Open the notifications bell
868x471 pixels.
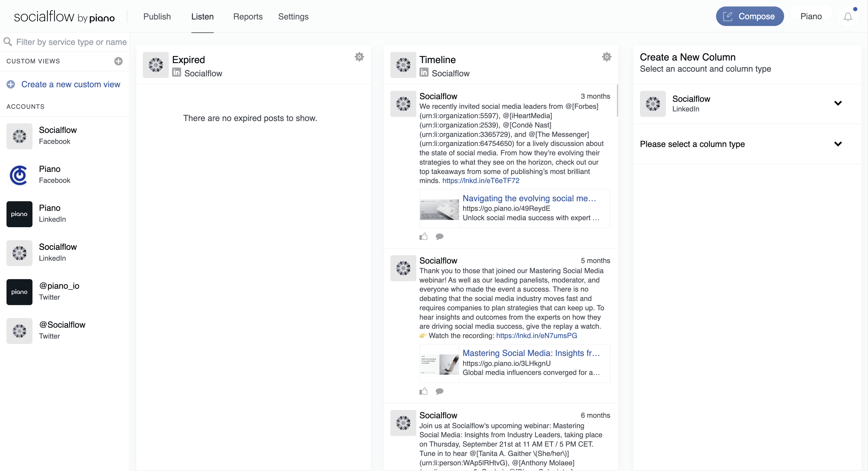[x=848, y=17]
